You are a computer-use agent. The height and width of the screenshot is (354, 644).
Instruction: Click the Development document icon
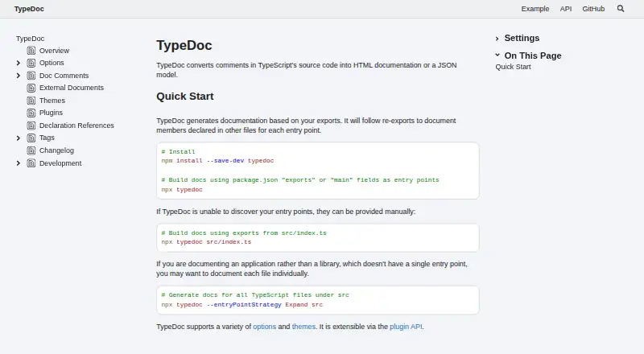31,163
